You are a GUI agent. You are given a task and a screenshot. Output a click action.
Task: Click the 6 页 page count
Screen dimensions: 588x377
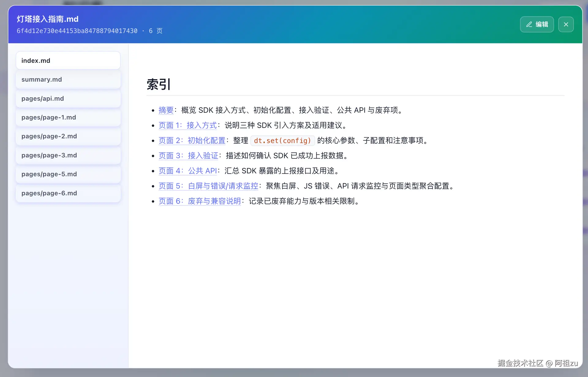(x=156, y=31)
